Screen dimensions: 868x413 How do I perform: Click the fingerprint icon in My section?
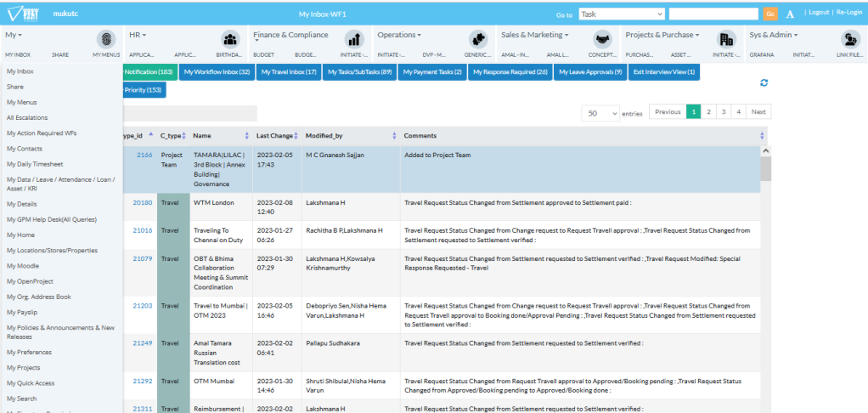click(106, 39)
